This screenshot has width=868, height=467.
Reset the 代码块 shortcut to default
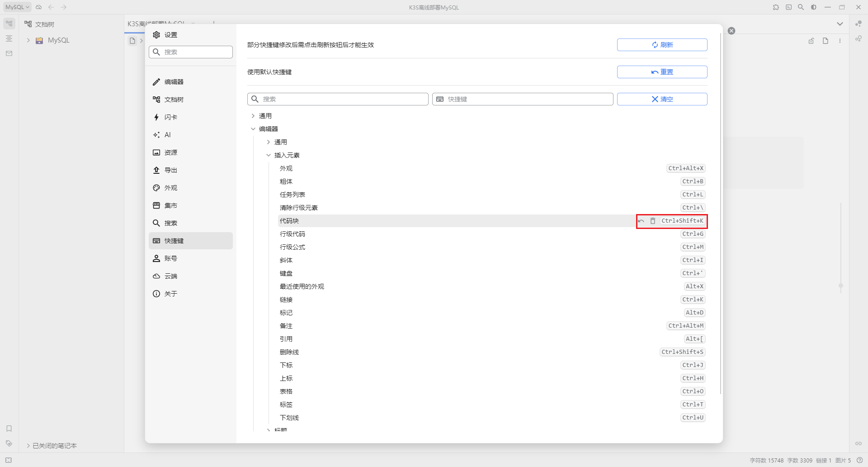pyautogui.click(x=641, y=221)
